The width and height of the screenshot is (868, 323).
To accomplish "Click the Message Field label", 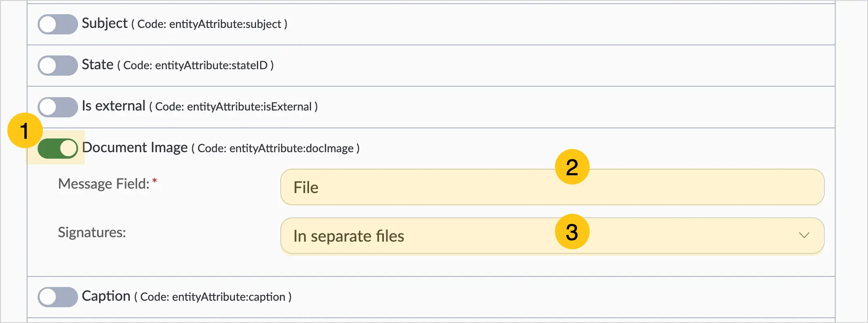I will click(104, 184).
